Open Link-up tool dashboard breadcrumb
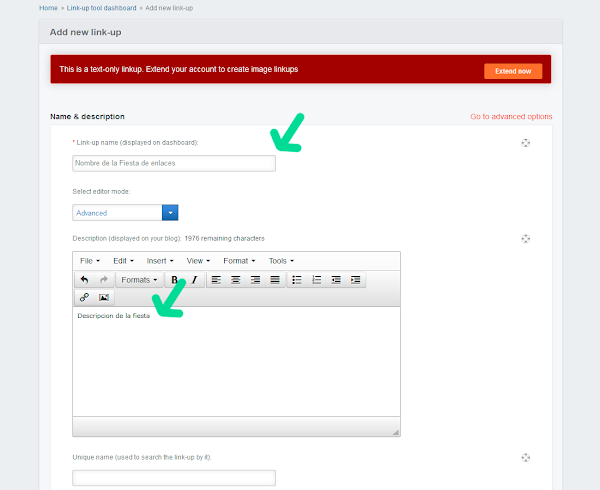Screen dimensions: 600x490 coord(101,8)
